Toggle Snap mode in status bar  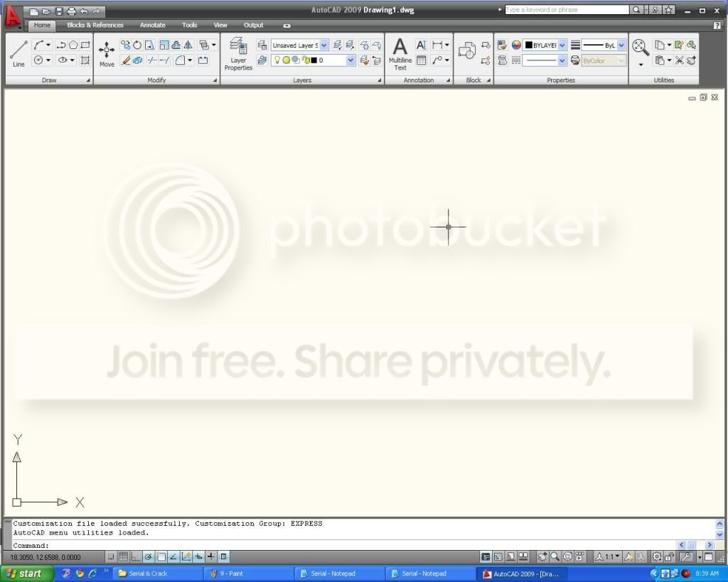pos(110,556)
